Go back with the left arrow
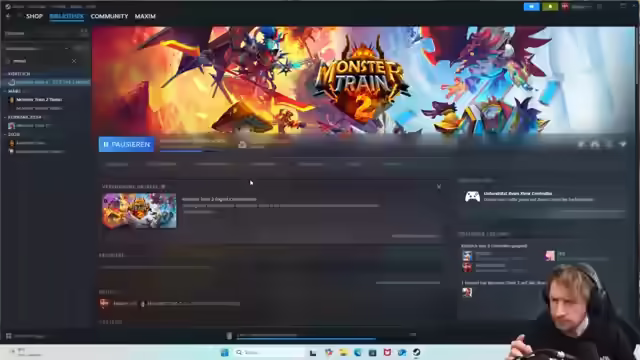Viewport: 640px width, 360px height. [x=9, y=16]
